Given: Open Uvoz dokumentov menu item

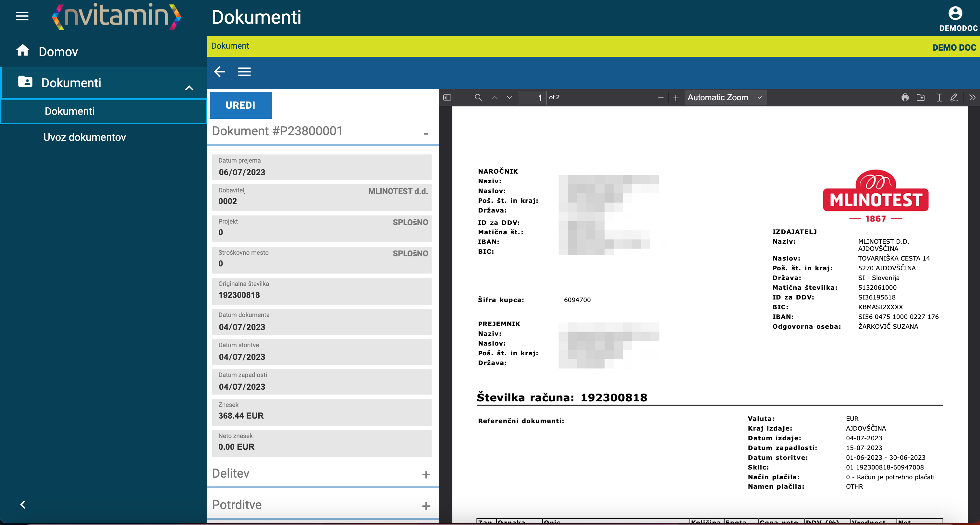Looking at the screenshot, I should coord(84,137).
